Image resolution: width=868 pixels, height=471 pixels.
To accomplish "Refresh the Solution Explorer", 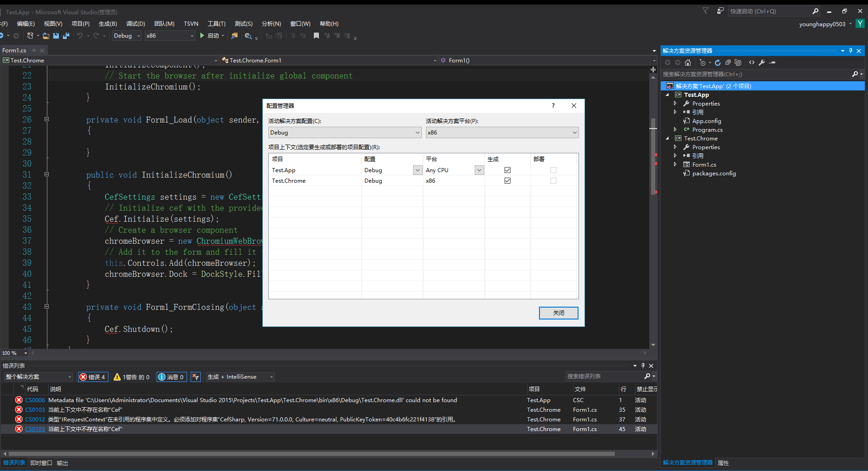I will (718, 62).
